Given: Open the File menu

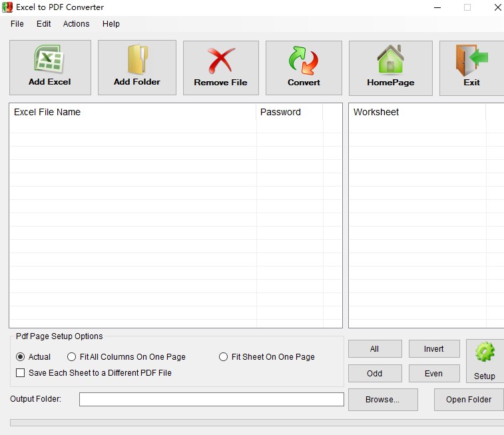Looking at the screenshot, I should 17,24.
